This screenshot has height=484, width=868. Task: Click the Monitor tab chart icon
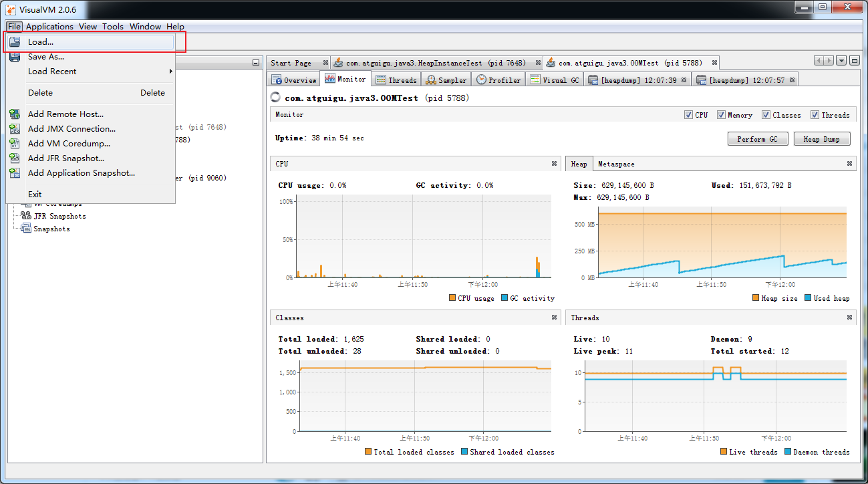coord(330,79)
